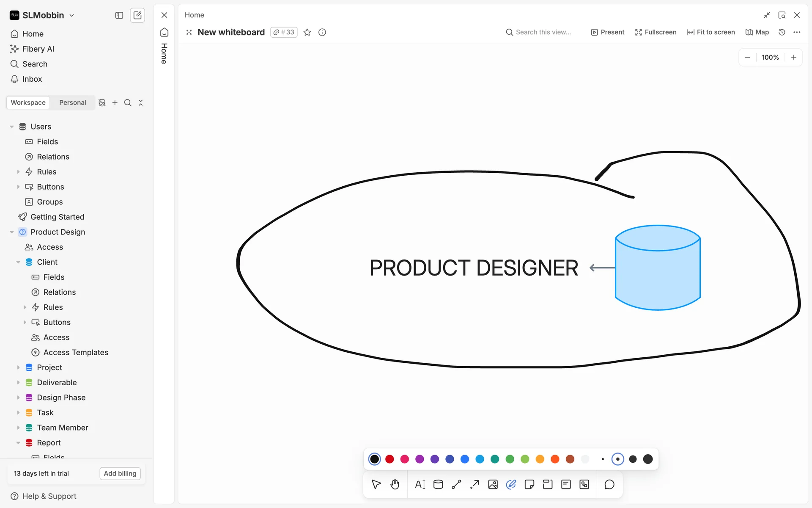Open whiteboard version history icon
The width and height of the screenshot is (812, 508).
tap(782, 32)
